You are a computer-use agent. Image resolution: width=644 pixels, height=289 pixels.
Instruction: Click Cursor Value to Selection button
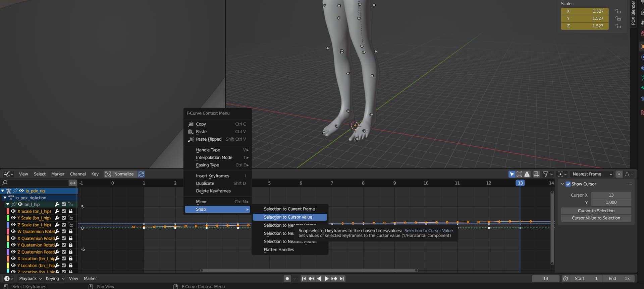pyautogui.click(x=596, y=218)
